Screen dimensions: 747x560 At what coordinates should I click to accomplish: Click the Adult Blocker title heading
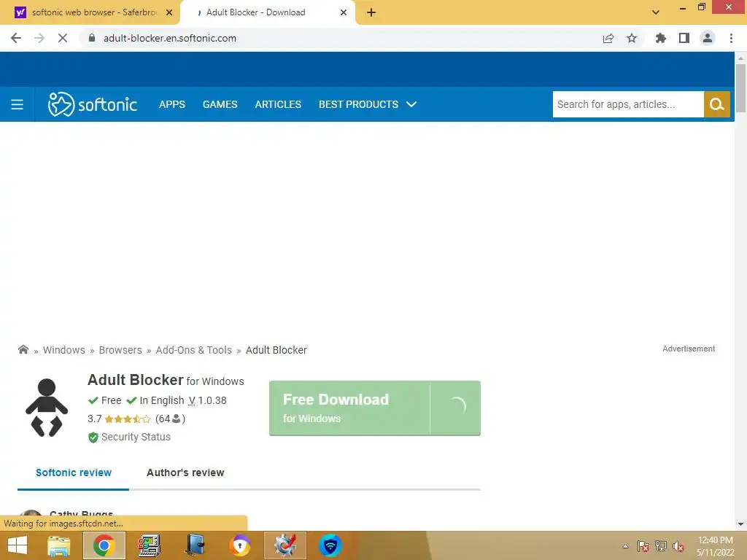[135, 380]
